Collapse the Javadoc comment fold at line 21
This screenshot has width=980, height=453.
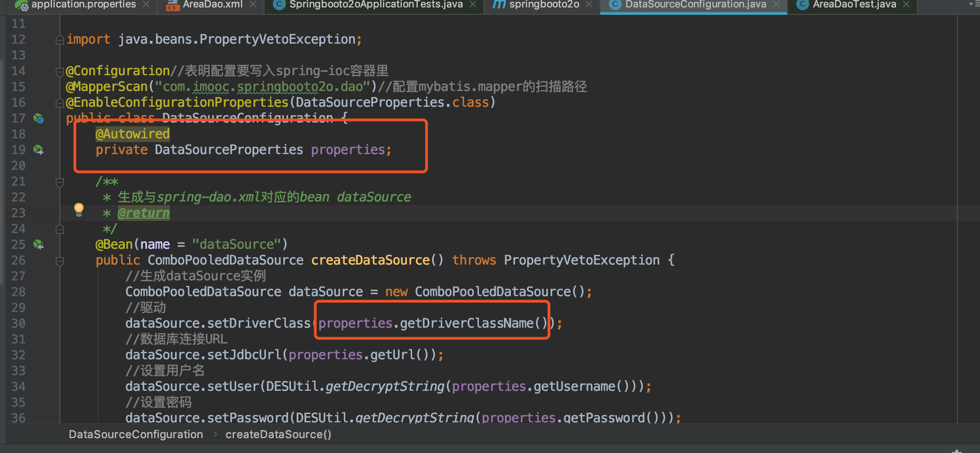(x=59, y=182)
